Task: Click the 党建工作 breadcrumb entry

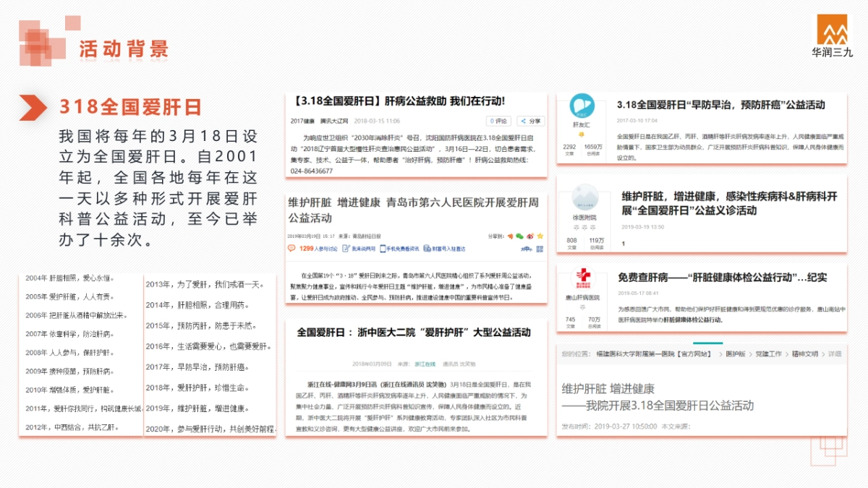Action: [768, 354]
